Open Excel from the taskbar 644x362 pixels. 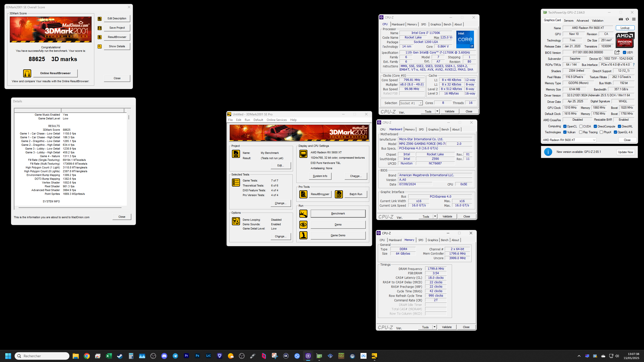click(x=109, y=356)
